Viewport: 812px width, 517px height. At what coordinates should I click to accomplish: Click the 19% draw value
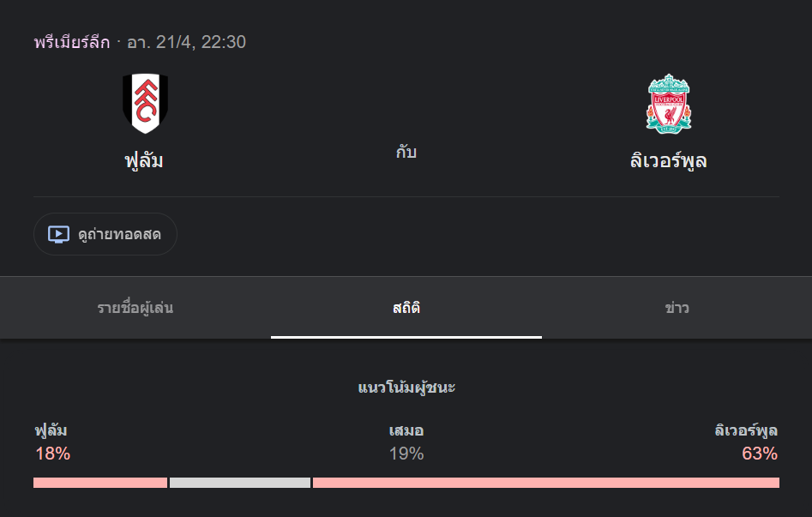pyautogui.click(x=406, y=454)
